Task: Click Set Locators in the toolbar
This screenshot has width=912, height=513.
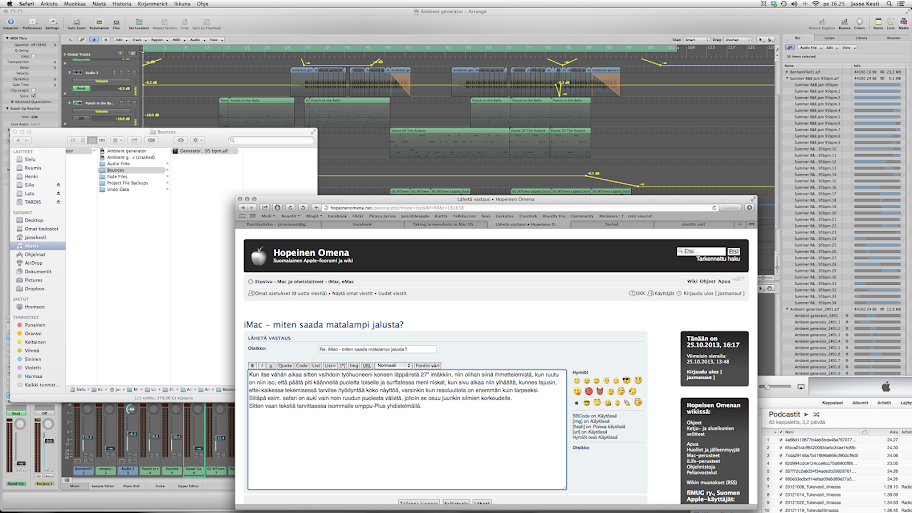Action: pyautogui.click(x=137, y=23)
